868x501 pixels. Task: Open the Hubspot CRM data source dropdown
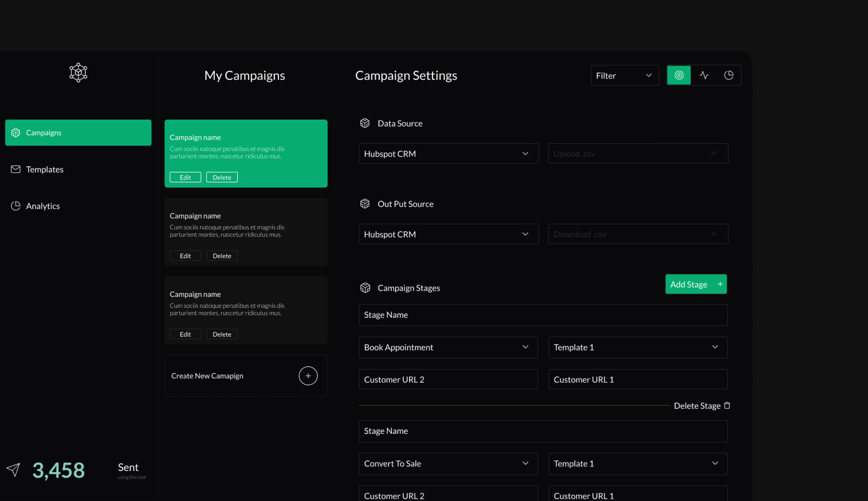tap(448, 153)
